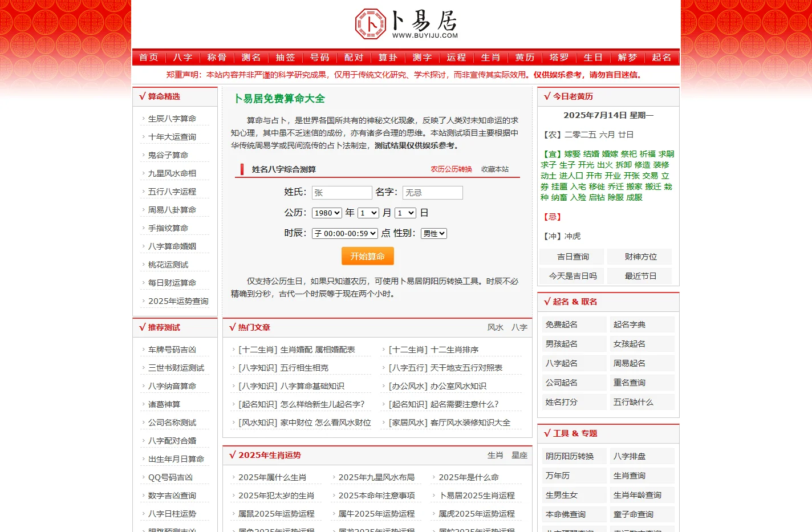Open the 首页 navigation item
The height and width of the screenshot is (532, 812).
point(148,58)
